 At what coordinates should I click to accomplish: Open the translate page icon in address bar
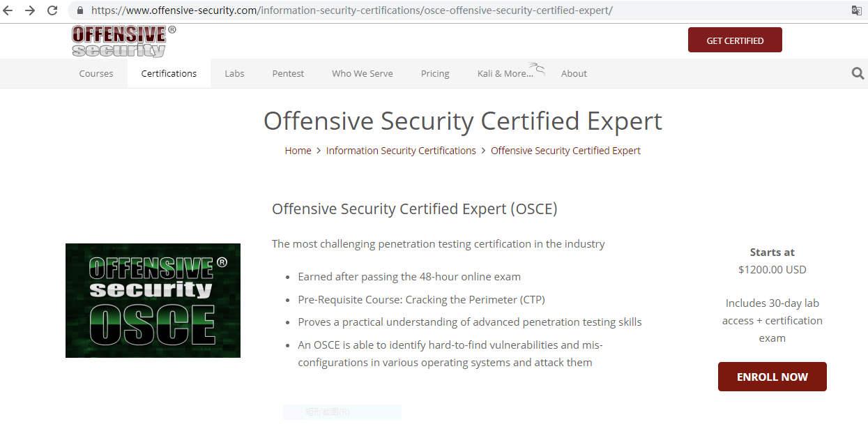coord(857,10)
